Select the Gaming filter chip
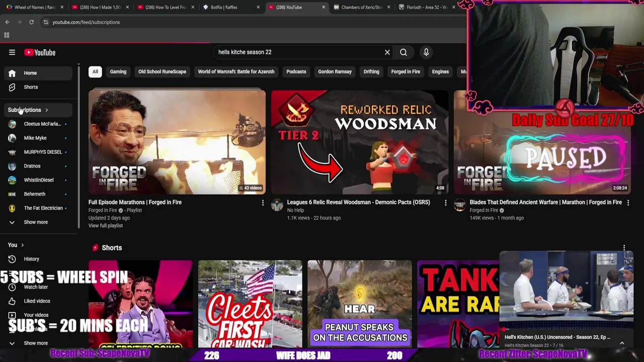 (118, 71)
